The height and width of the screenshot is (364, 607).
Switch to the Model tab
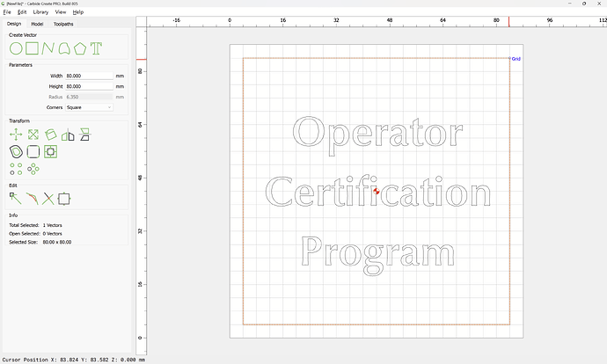(x=37, y=24)
